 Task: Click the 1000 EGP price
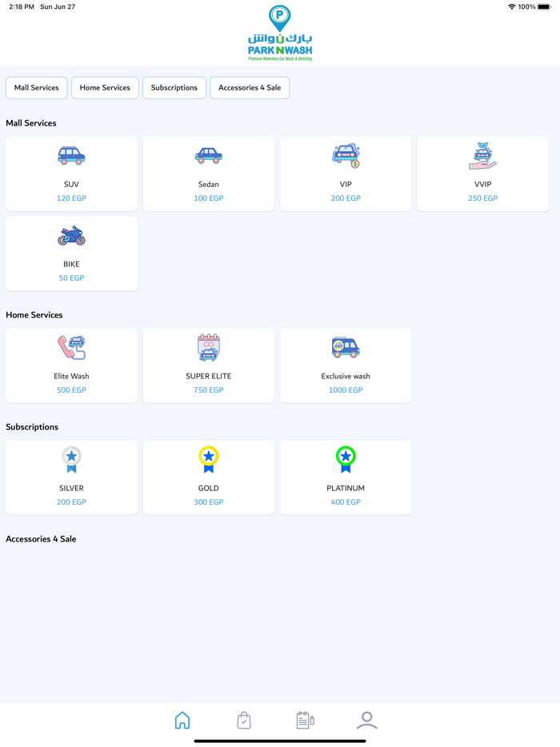point(346,389)
